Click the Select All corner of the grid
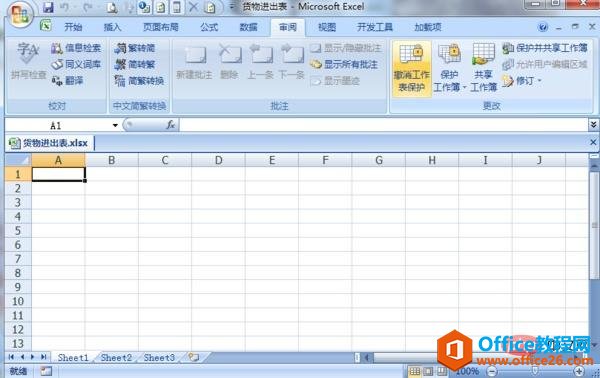This screenshot has width=600, height=378. point(18,160)
